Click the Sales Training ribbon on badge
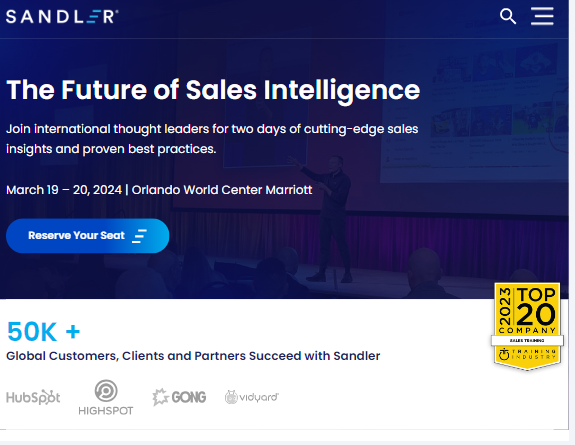575x445 pixels. [x=527, y=340]
